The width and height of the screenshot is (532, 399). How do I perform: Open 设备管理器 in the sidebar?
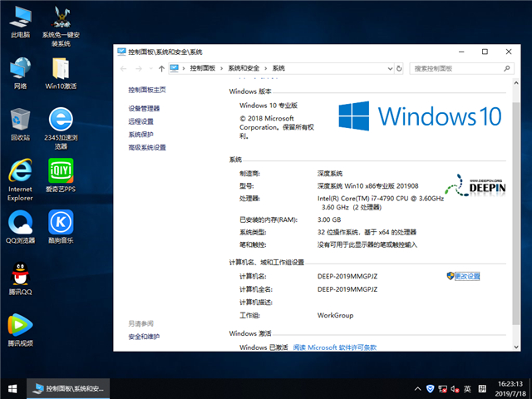click(x=144, y=109)
